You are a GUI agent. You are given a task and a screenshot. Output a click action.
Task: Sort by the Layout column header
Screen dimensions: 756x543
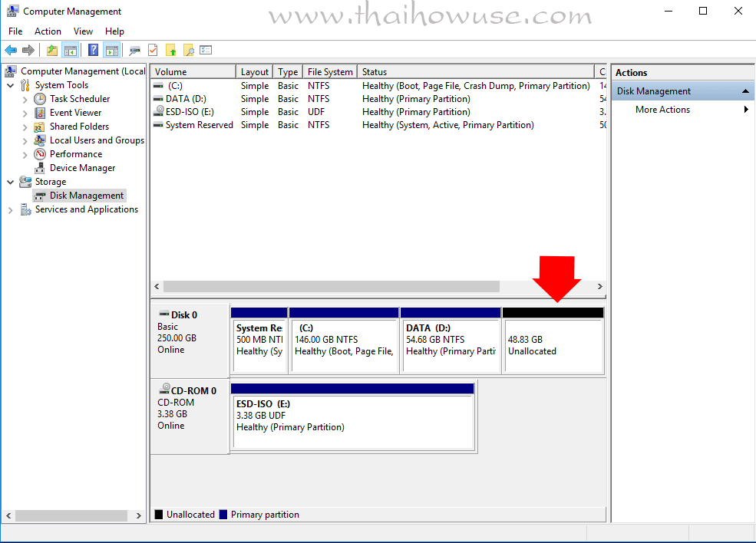pyautogui.click(x=255, y=72)
